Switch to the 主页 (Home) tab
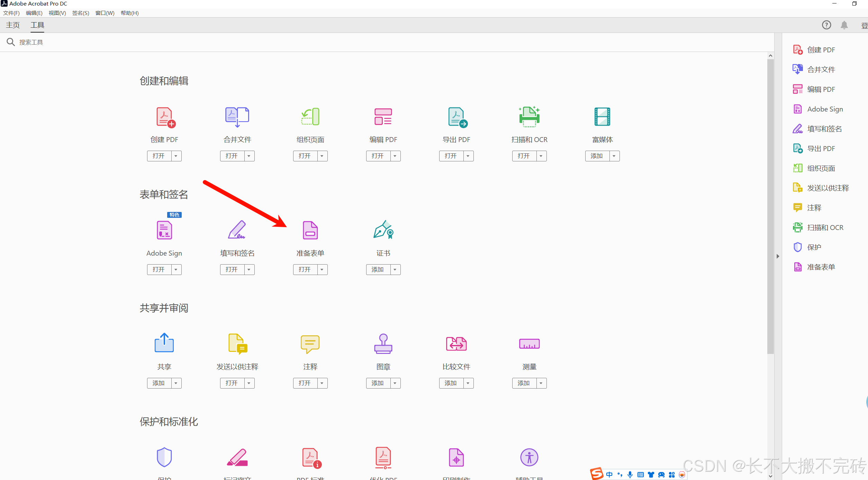 [13, 25]
